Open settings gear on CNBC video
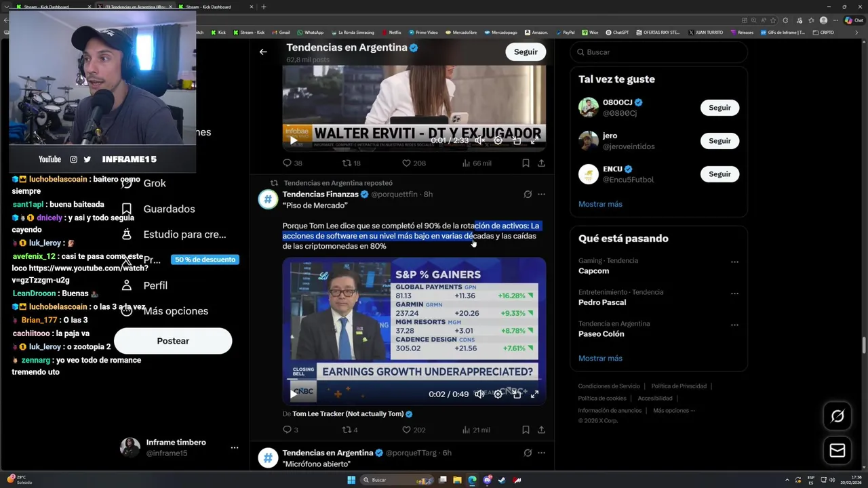Viewport: 868px width, 488px height. click(x=498, y=394)
